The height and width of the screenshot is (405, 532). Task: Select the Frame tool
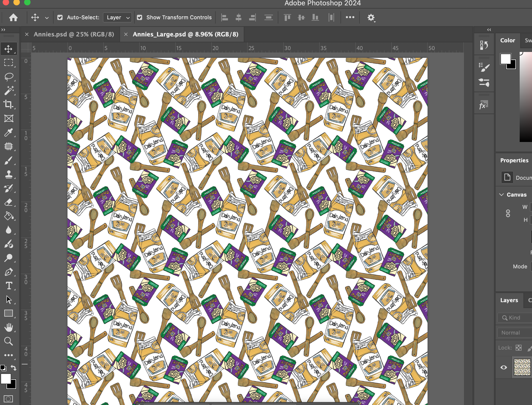pos(9,118)
